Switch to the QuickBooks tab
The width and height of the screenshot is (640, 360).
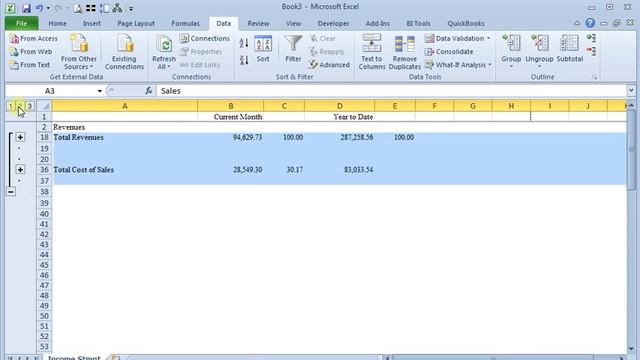[466, 23]
